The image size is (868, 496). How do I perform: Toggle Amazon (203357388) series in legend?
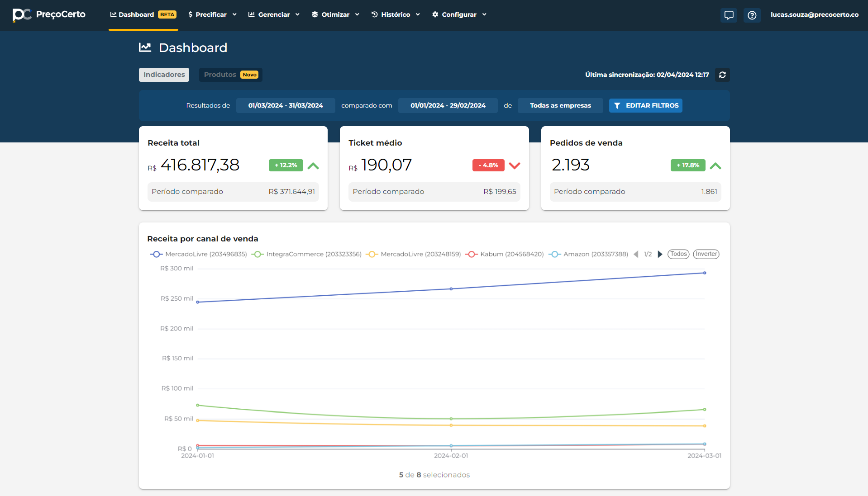[588, 254]
